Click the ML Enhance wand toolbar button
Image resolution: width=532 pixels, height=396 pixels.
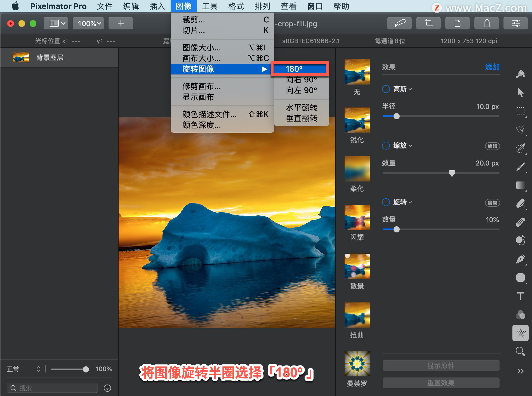[x=399, y=23]
